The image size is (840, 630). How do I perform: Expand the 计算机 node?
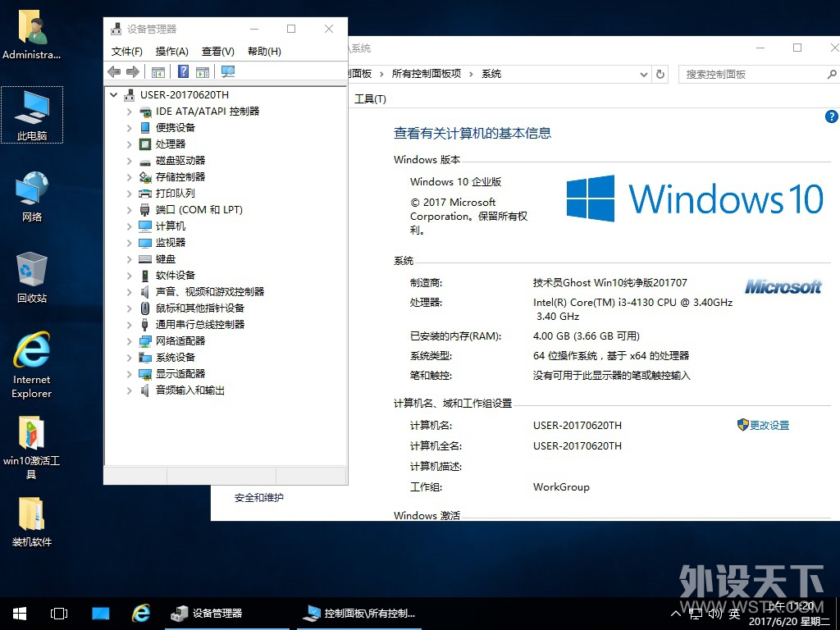tap(129, 226)
